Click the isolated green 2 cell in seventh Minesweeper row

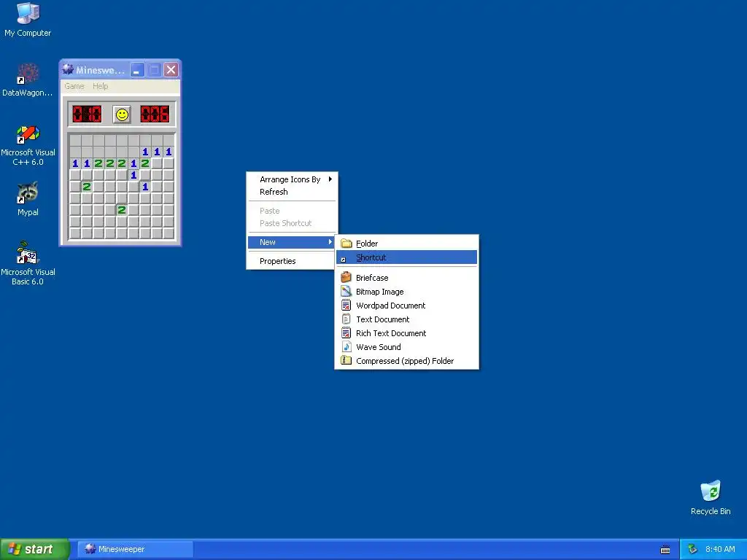point(122,210)
